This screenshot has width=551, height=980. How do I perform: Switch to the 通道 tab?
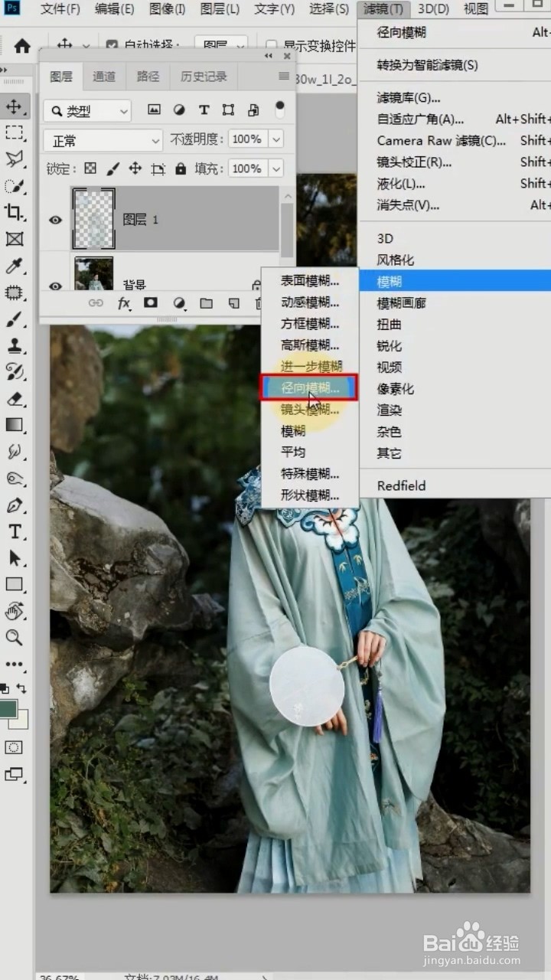pyautogui.click(x=104, y=77)
